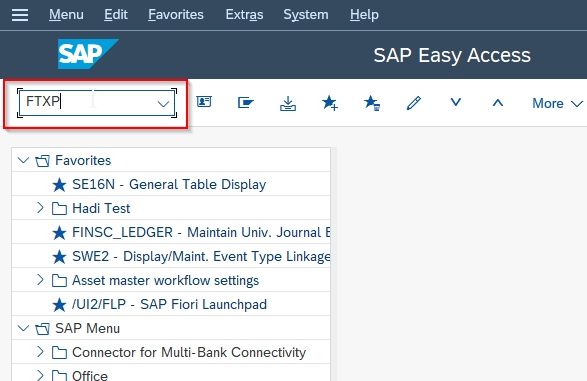Click the SAP Business Workplace toolbar icon
This screenshot has height=381, width=587.
246,102
